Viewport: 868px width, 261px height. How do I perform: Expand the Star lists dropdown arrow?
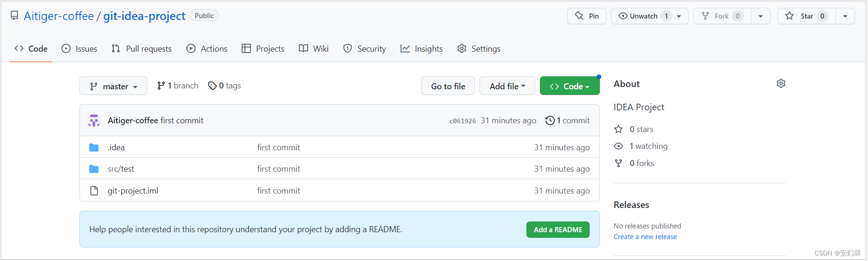pyautogui.click(x=845, y=16)
